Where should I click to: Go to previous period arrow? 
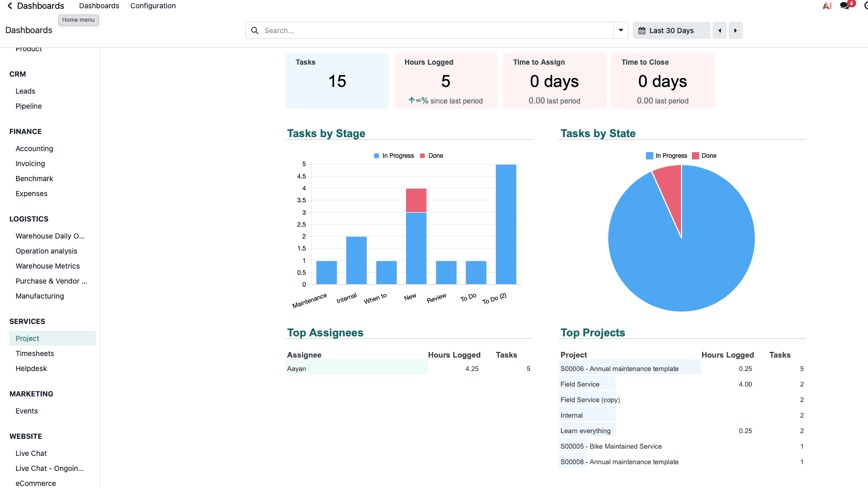(719, 31)
